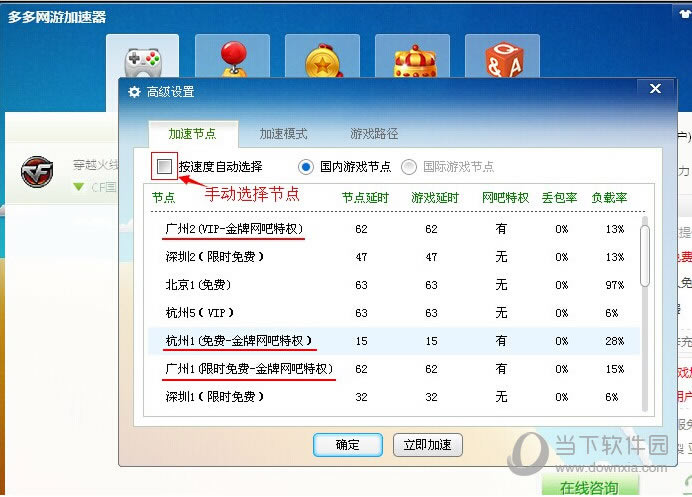Viewport: 692px width, 497px height.
Task: Click node delay 47 of 深圳2
Action: coord(361,257)
